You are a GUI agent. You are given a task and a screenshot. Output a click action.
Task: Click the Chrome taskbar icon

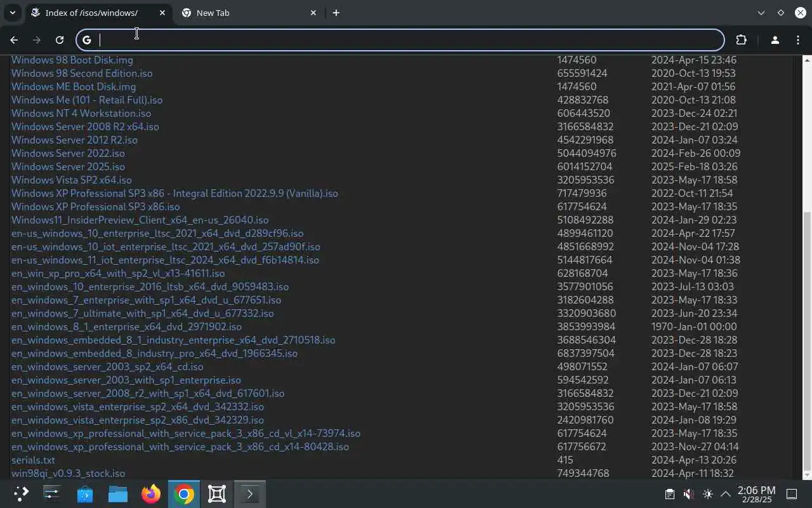point(184,494)
